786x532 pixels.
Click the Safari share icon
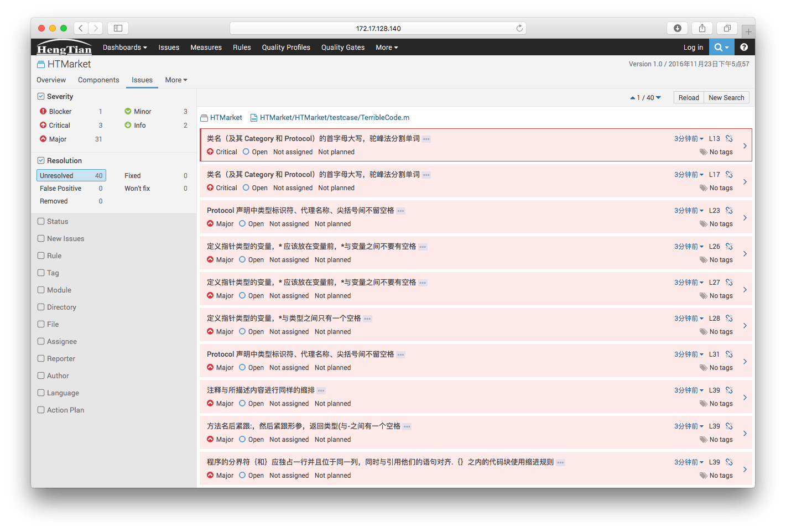coord(702,28)
